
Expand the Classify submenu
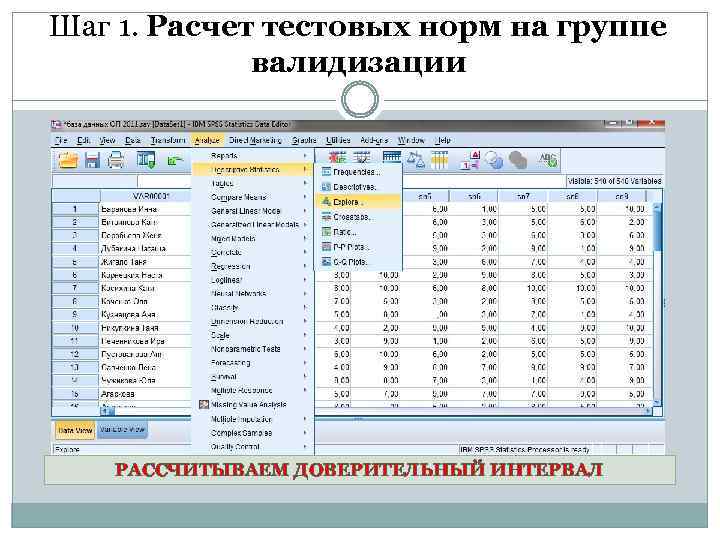(x=253, y=308)
